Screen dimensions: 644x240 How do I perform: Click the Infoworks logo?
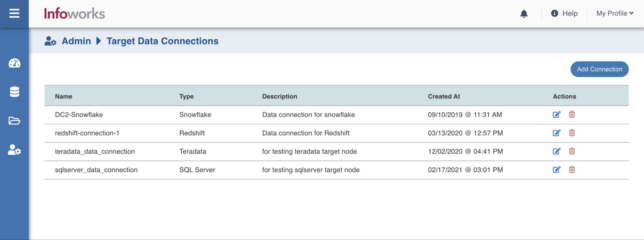tap(75, 14)
